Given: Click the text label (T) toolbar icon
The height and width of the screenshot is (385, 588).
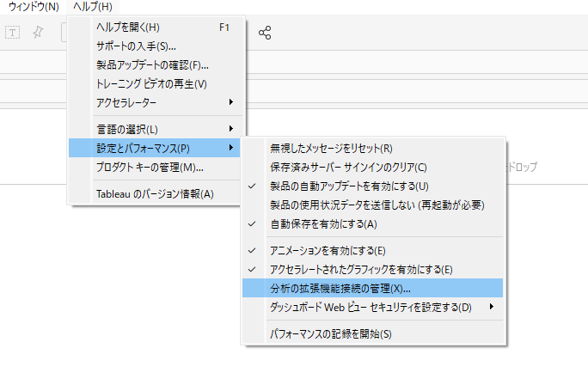Looking at the screenshot, I should click(x=13, y=33).
